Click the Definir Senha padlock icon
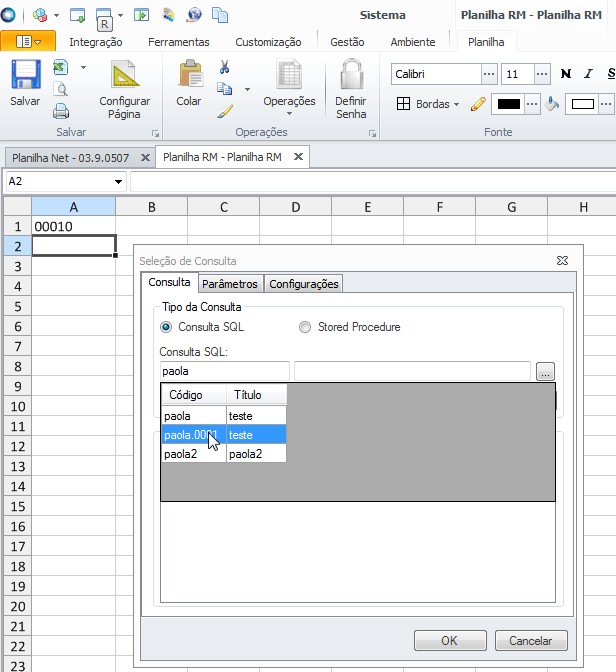616x672 pixels. point(352,74)
